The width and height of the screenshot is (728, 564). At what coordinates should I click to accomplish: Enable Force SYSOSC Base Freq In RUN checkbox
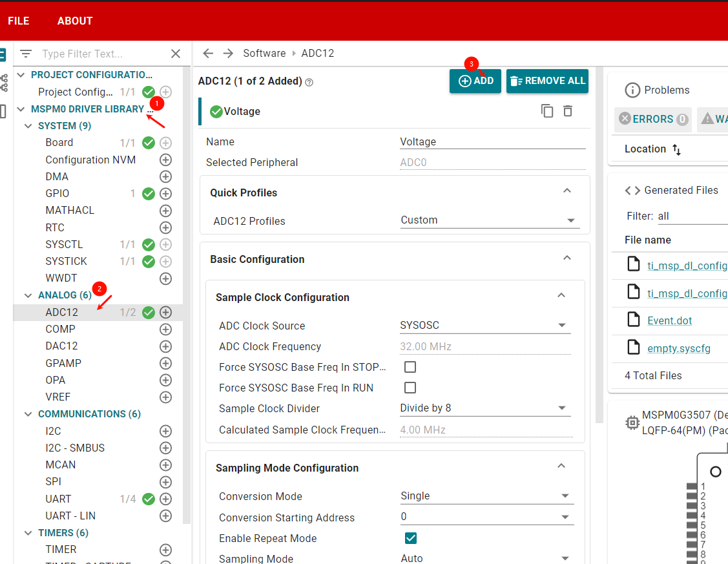click(410, 388)
